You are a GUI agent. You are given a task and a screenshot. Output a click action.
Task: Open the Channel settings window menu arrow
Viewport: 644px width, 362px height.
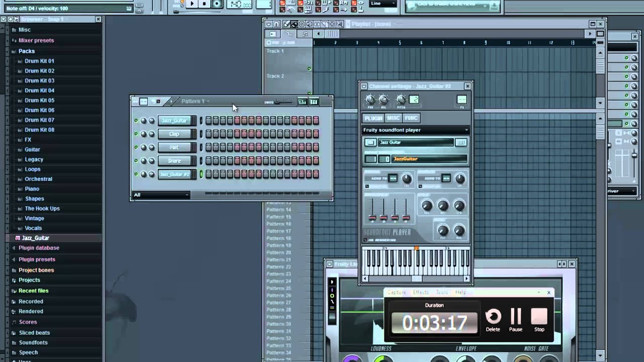tap(364, 86)
